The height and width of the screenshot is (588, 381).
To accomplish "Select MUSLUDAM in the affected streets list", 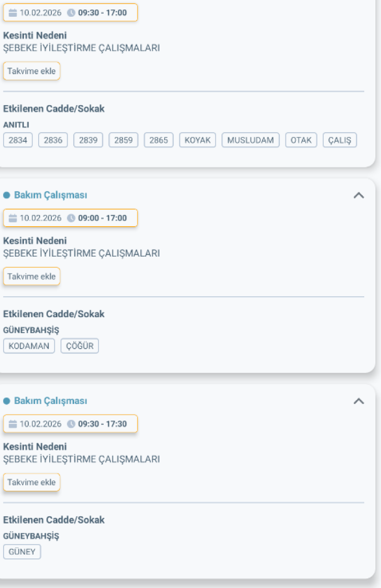I will pyautogui.click(x=250, y=140).
